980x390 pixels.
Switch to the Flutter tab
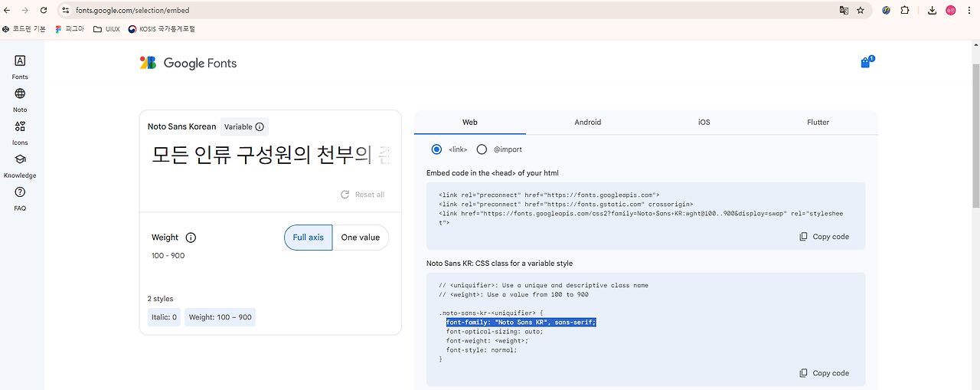click(x=818, y=122)
